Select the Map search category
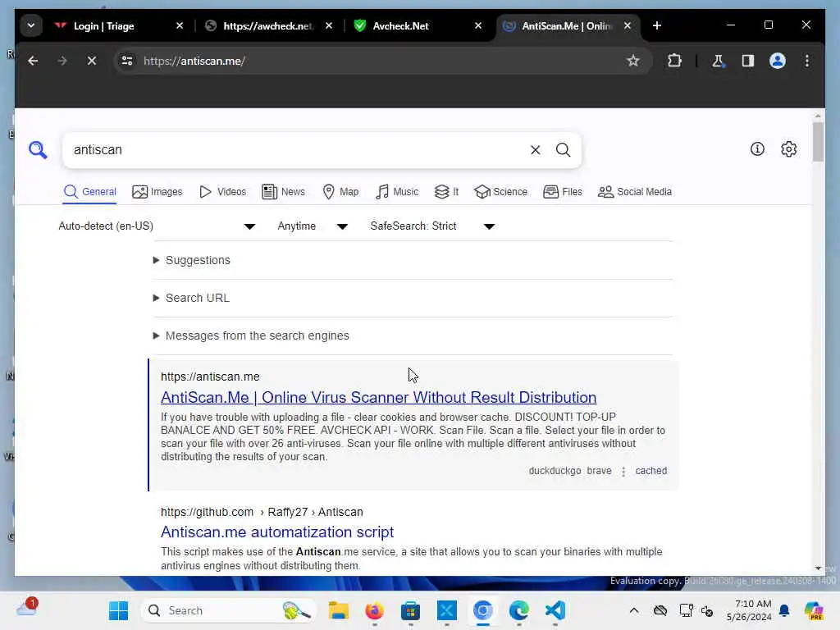 click(340, 192)
